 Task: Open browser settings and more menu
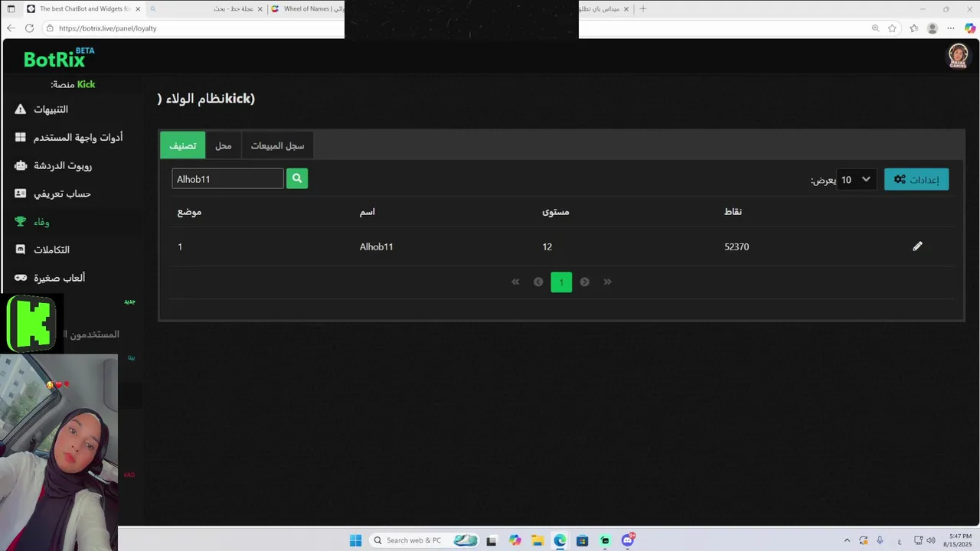[x=951, y=28]
